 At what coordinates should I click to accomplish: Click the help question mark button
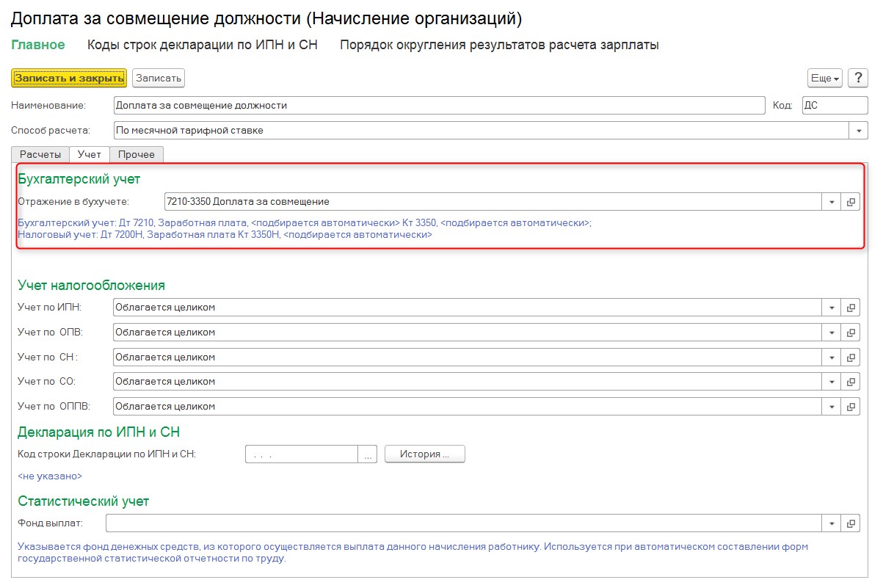(x=858, y=79)
